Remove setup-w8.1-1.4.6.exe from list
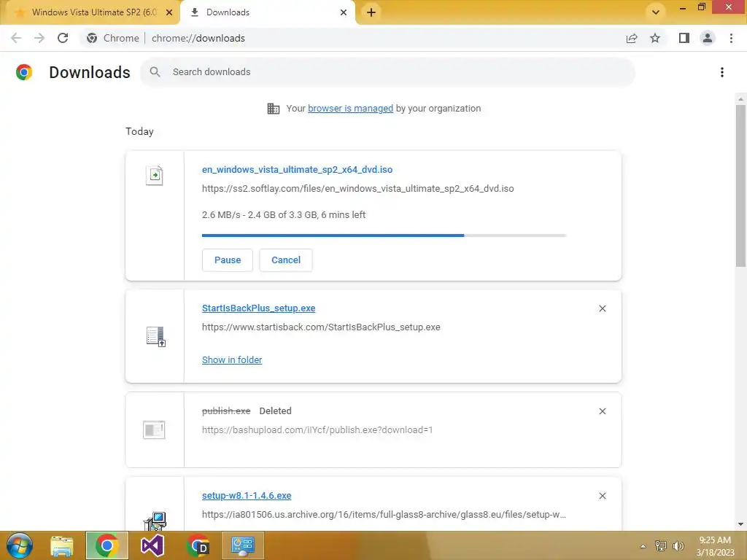Screen dimensions: 747x560 click(602, 496)
